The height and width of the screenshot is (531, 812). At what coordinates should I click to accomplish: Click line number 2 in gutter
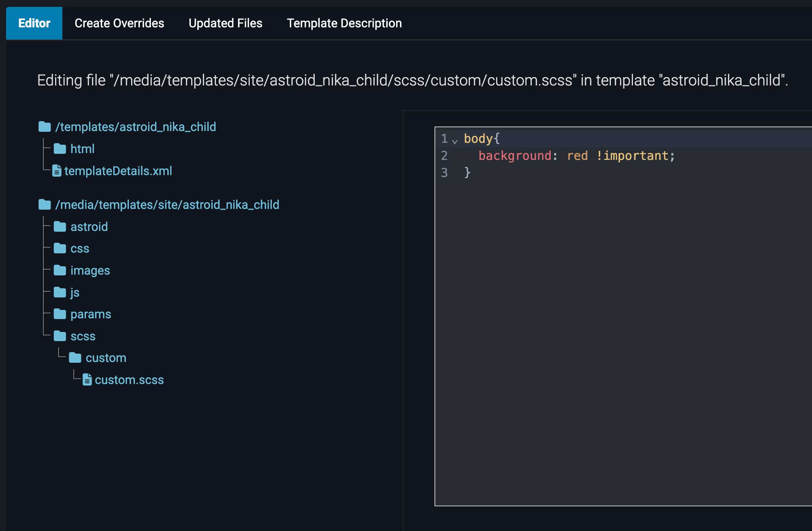444,156
